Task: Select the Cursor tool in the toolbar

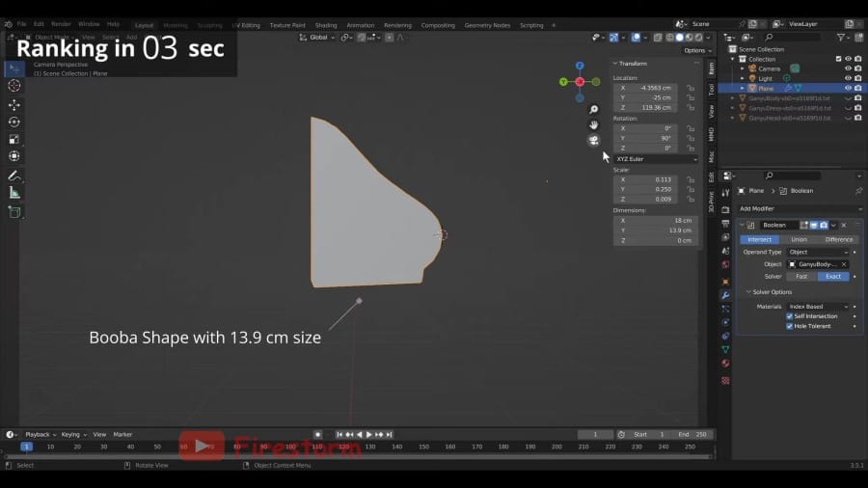Action: (14, 86)
